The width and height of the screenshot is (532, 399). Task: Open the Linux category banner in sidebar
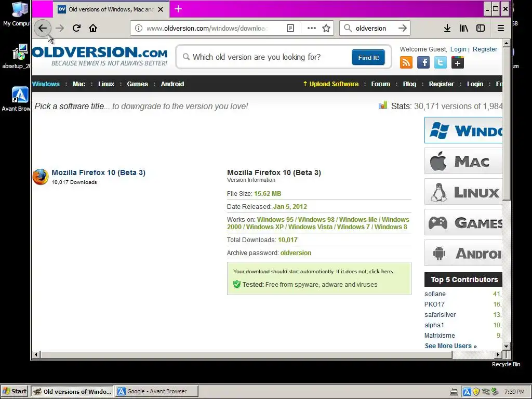click(x=463, y=192)
